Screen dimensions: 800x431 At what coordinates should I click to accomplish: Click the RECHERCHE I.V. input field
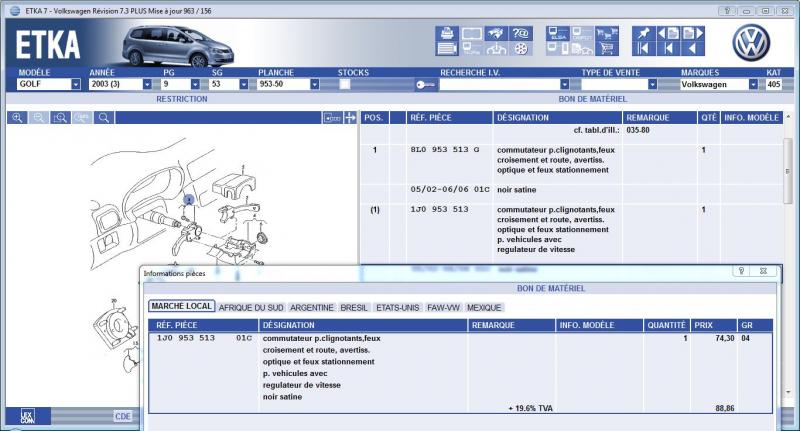pos(499,84)
